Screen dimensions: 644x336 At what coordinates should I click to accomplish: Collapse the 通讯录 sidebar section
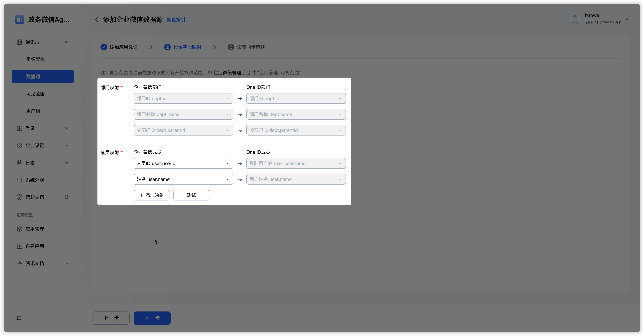point(66,42)
